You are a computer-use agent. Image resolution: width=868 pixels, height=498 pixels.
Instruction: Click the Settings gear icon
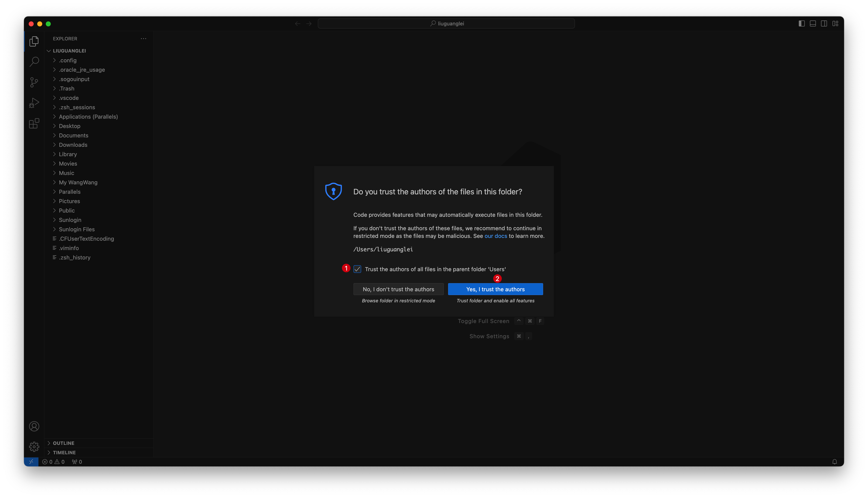[x=34, y=446]
